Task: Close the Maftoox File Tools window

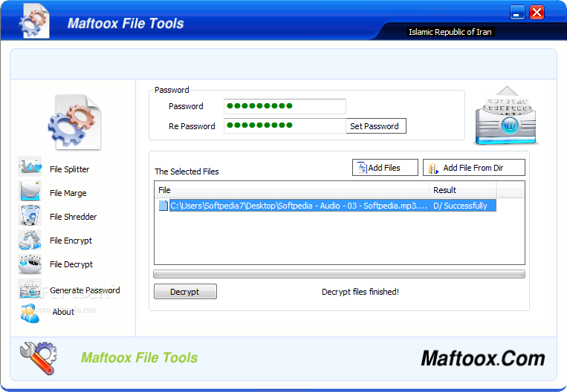Action: (x=537, y=13)
